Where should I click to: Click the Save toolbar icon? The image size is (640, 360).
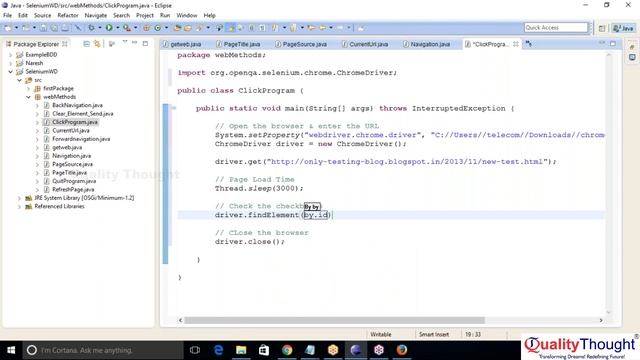pyautogui.click(x=43, y=28)
